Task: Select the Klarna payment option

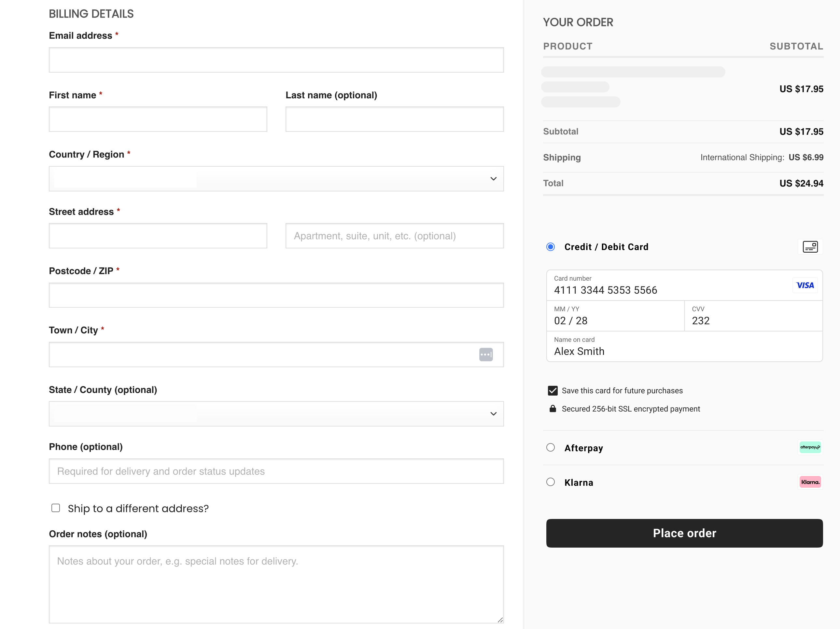Action: [x=551, y=482]
